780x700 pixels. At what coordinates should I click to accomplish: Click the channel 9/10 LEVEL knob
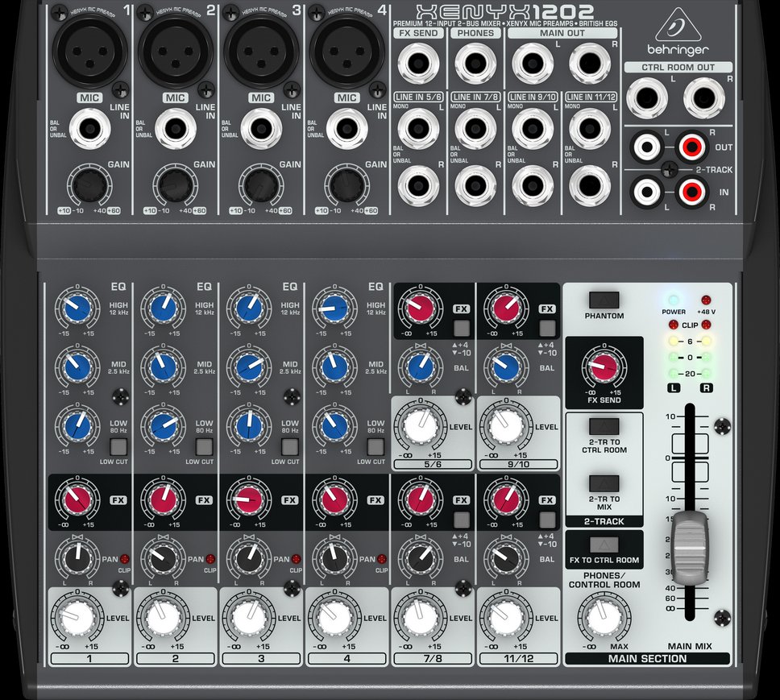[506, 427]
